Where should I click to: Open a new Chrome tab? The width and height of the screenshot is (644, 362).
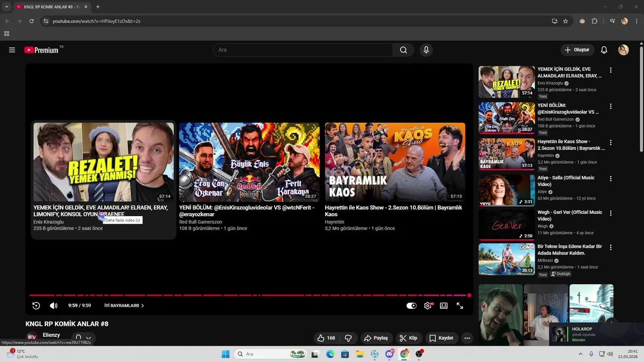click(98, 7)
